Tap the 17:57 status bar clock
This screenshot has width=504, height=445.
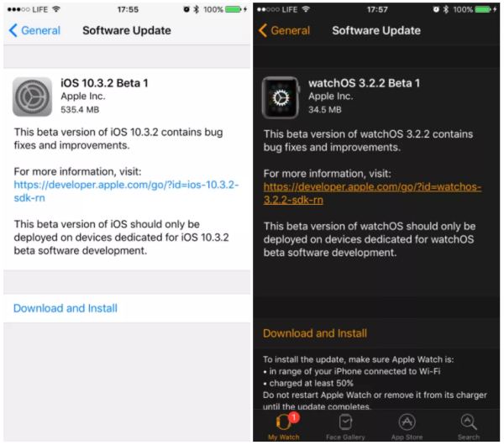(378, 9)
